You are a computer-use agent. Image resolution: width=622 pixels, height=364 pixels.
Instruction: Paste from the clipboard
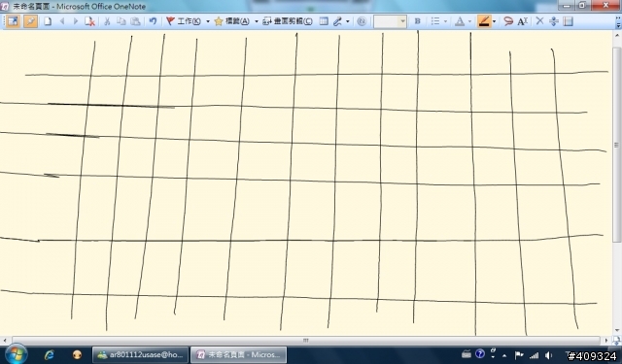135,21
